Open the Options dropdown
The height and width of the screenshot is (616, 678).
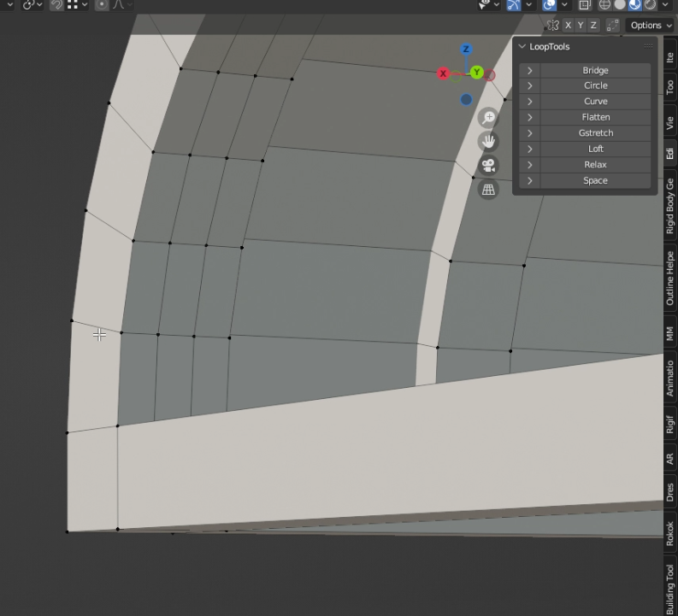[x=650, y=26]
